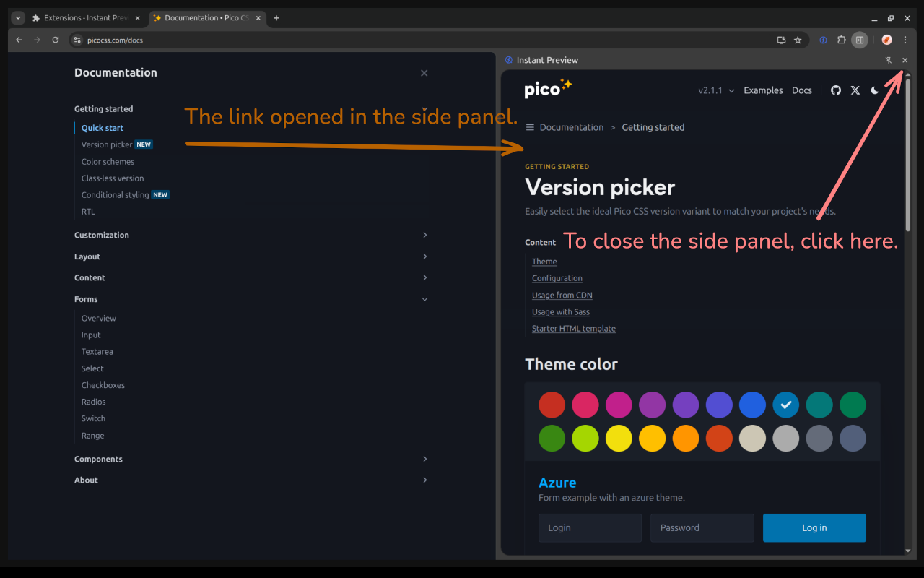The width and height of the screenshot is (924, 578).
Task: Click the Log in button
Action: pyautogui.click(x=814, y=528)
